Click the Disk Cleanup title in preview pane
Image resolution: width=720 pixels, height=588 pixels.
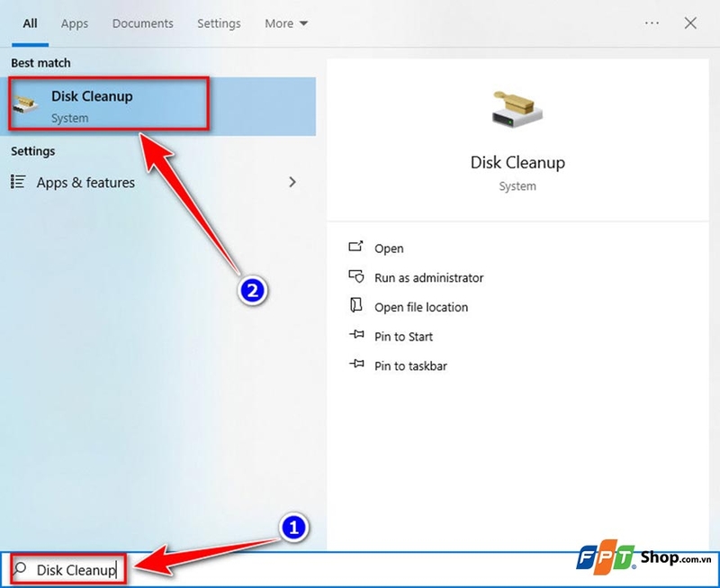pyautogui.click(x=517, y=162)
